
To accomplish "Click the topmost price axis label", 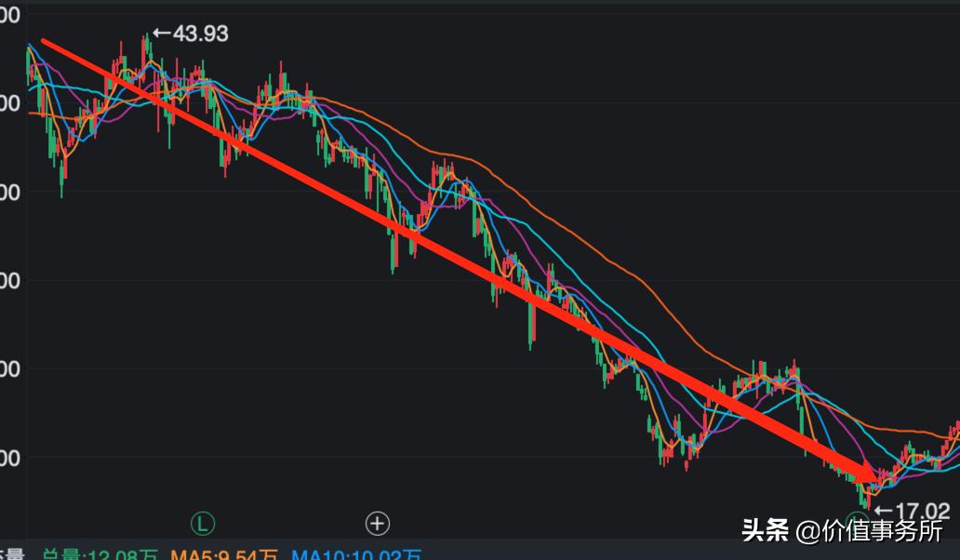I will tap(10, 15).
